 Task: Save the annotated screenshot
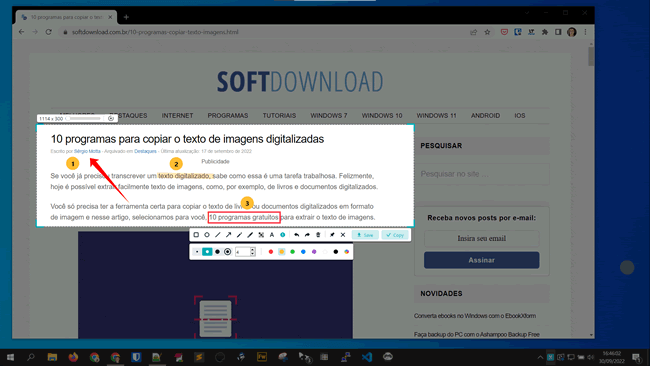pyautogui.click(x=365, y=235)
